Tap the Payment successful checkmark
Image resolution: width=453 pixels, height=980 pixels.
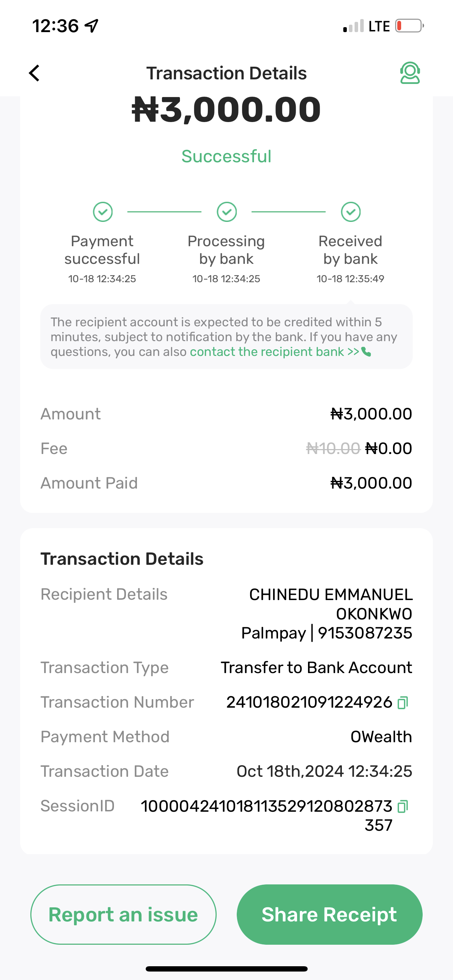coord(103,212)
